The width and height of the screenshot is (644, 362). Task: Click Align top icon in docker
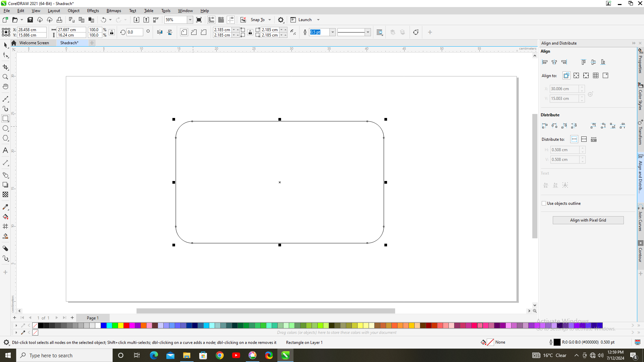pyautogui.click(x=584, y=62)
